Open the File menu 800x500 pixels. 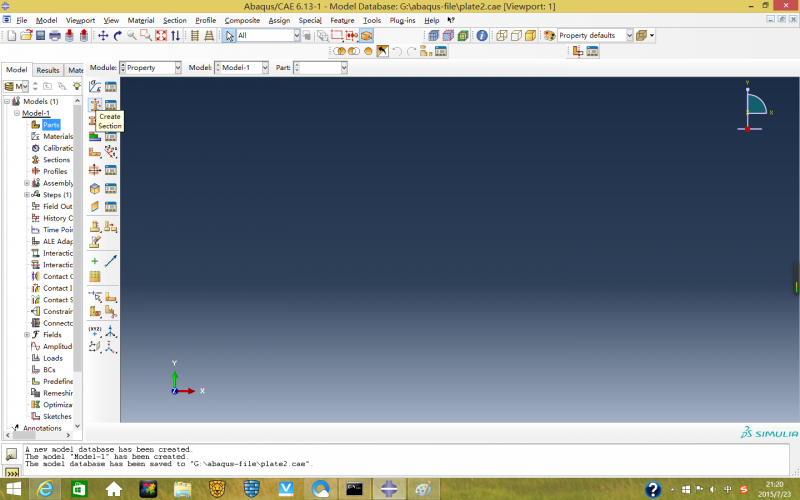tap(22, 20)
